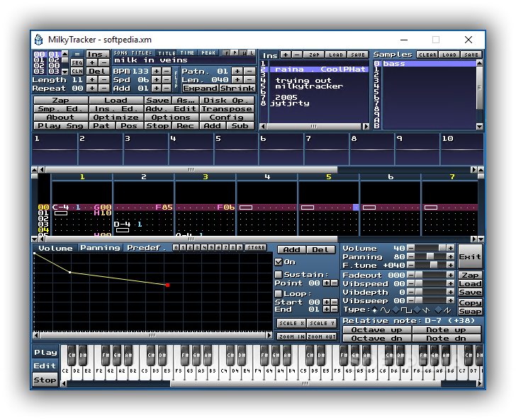
Task: Switch display to TIME tab
Action: coord(187,52)
